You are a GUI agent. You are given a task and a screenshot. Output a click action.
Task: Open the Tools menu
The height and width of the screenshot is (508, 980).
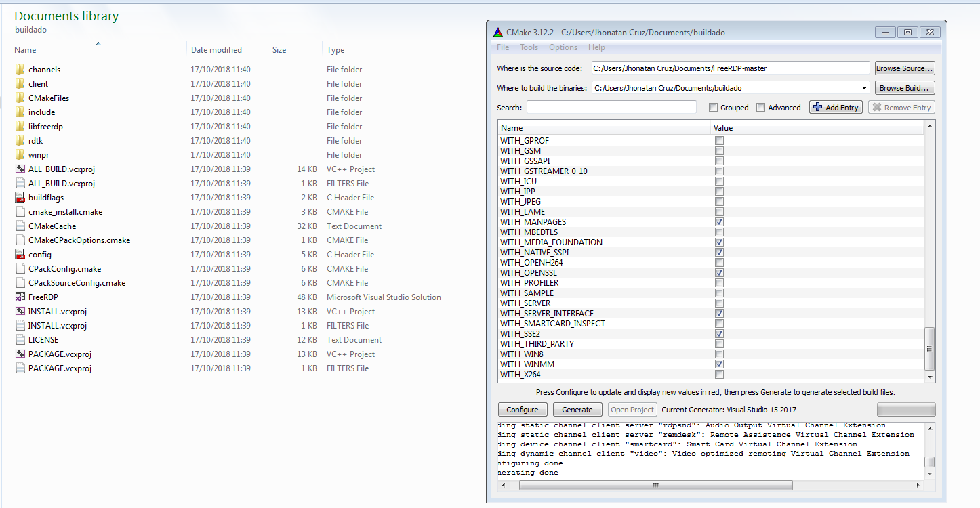[x=529, y=47]
